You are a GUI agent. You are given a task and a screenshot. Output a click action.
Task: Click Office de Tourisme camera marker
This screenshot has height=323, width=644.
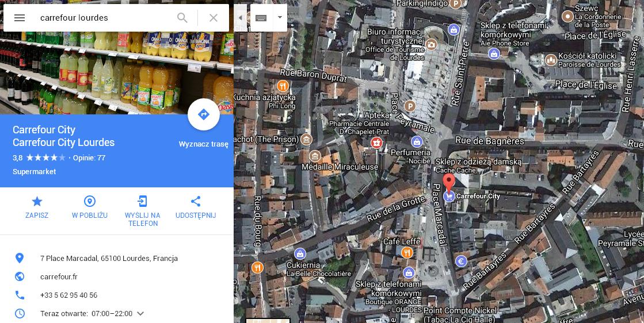(431, 44)
